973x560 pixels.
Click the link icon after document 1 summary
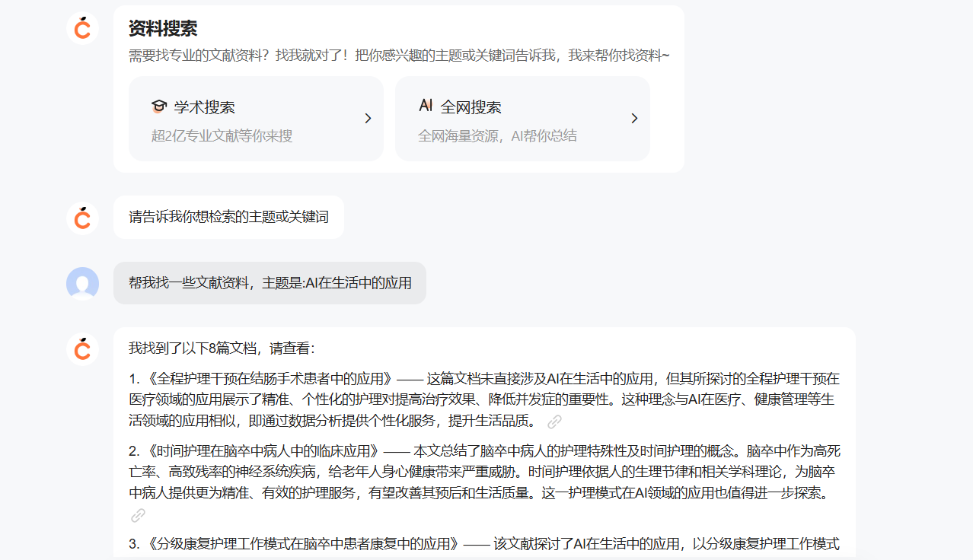(554, 422)
